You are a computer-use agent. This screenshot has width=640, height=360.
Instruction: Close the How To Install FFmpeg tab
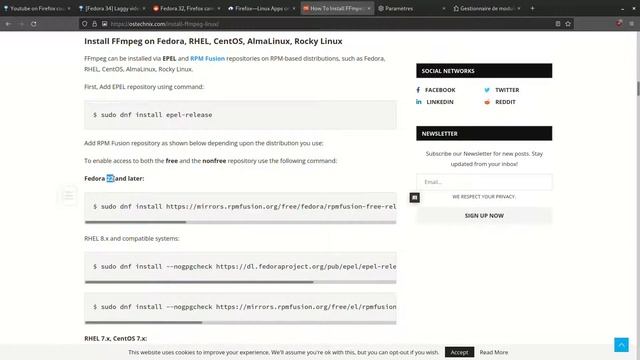pyautogui.click(x=369, y=8)
